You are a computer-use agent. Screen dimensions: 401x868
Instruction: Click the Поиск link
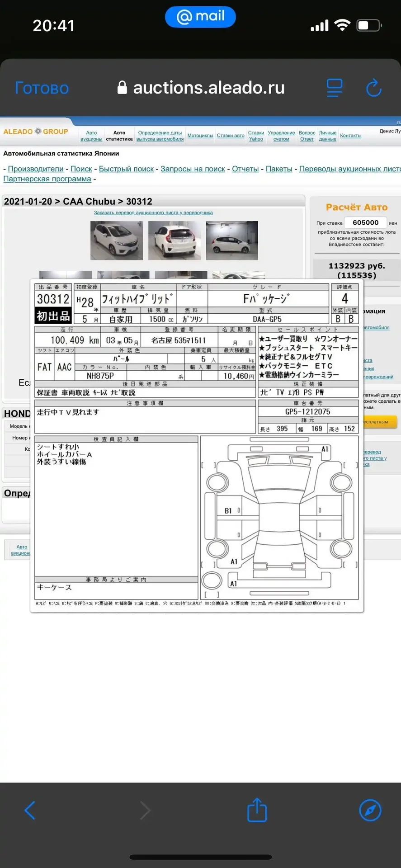[x=81, y=169]
